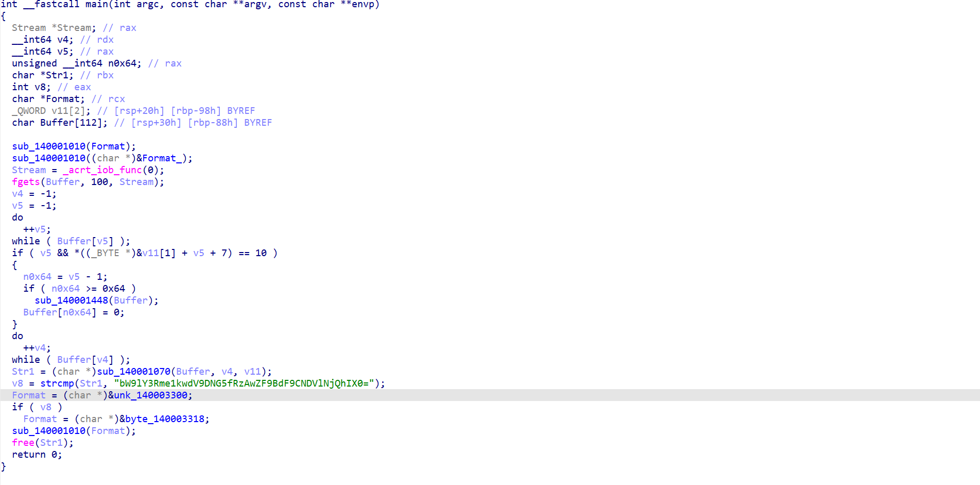Click Buffer[112] in the variable declaration
Image resolution: width=980 pixels, height=485 pixels.
coord(74,123)
